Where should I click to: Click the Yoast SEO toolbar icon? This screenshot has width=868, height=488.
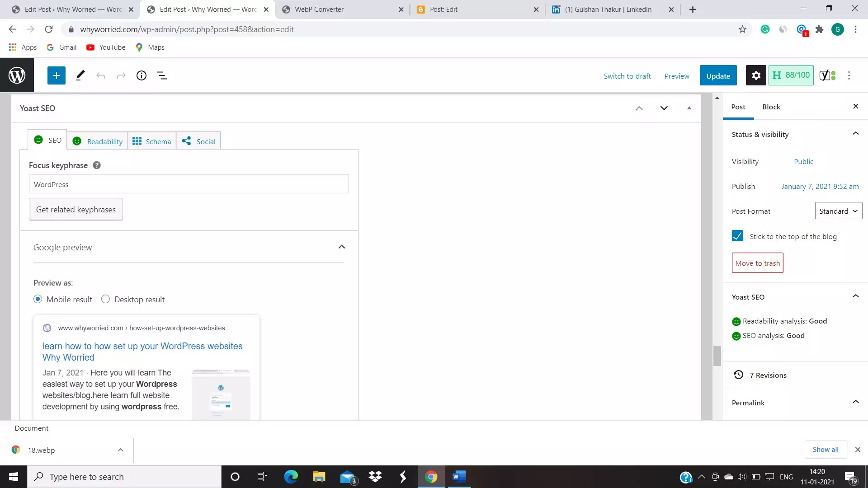point(827,75)
